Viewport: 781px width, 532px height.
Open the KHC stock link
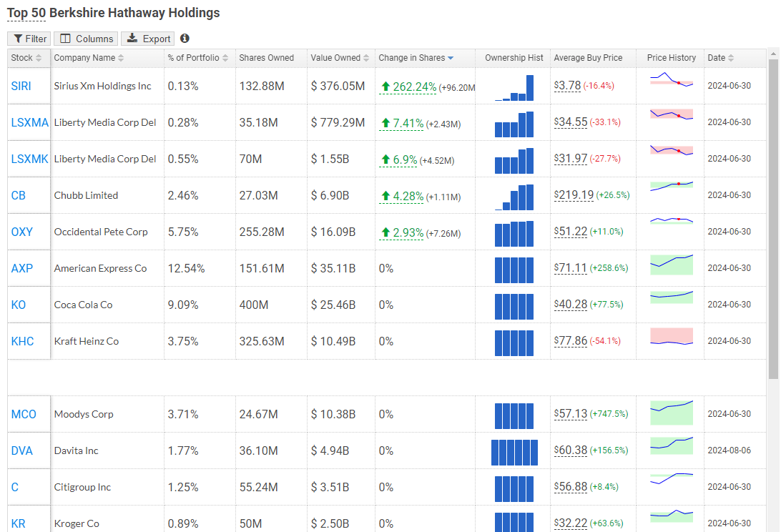pyautogui.click(x=22, y=341)
